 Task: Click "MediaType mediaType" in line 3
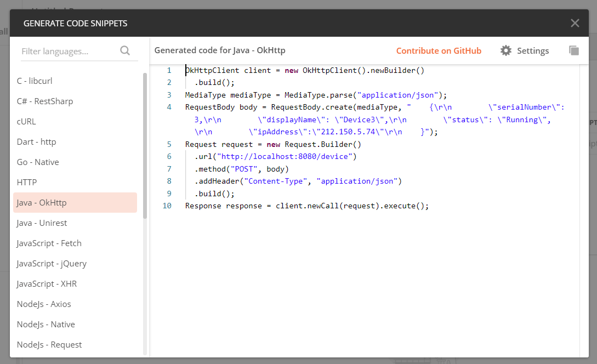(x=228, y=95)
